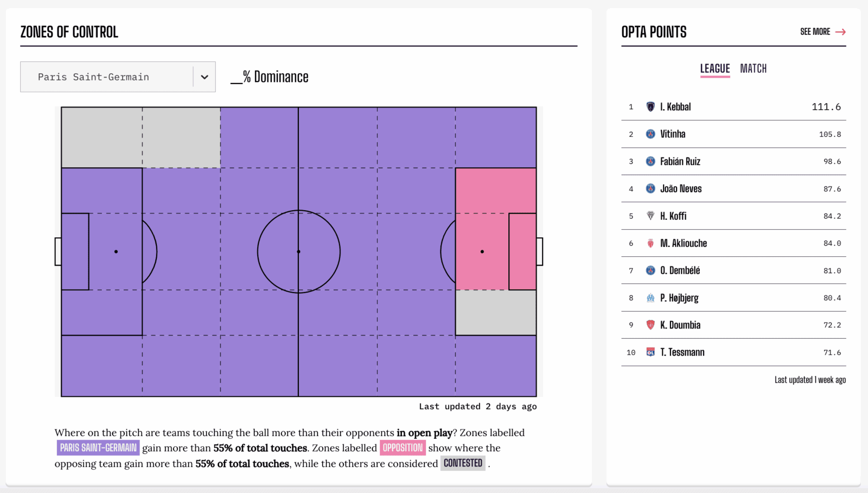The image size is (868, 493).
Task: Click the chevron arrow of the team selector
Action: click(x=205, y=77)
